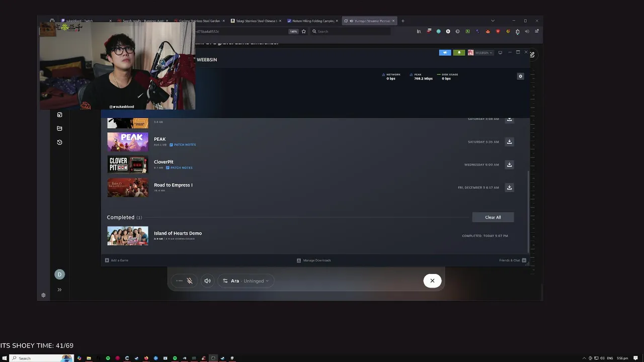Viewport: 644px width, 362px height.
Task: Open the browser library icon
Action: (419, 31)
